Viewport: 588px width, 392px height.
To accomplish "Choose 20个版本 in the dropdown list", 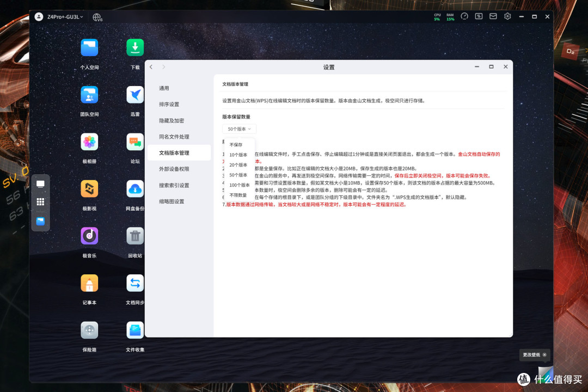I will 239,164.
